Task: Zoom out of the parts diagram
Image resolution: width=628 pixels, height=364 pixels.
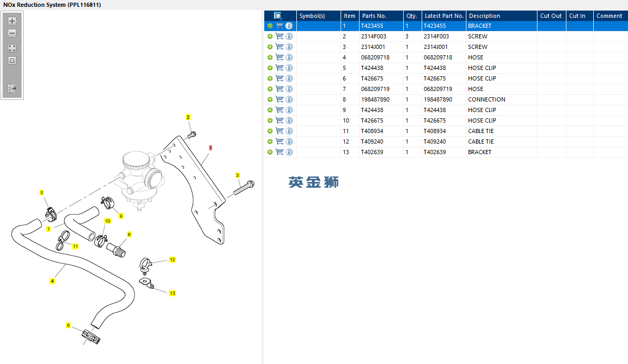Action: 12,33
